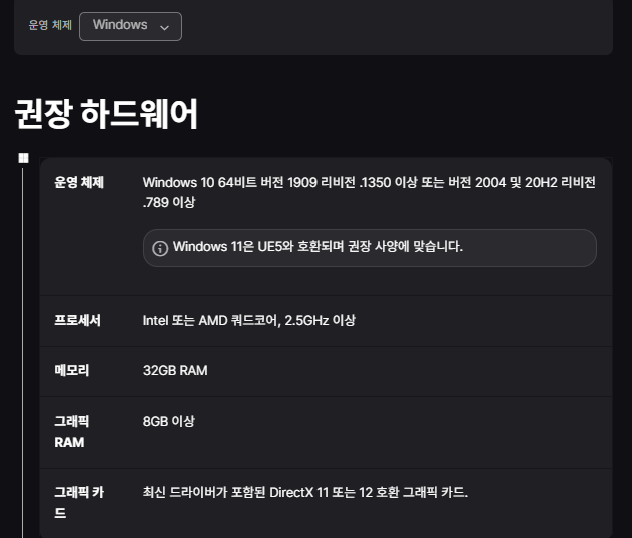632x538 pixels.
Task: Click the info icon in the Windows 11 note
Action: click(160, 248)
